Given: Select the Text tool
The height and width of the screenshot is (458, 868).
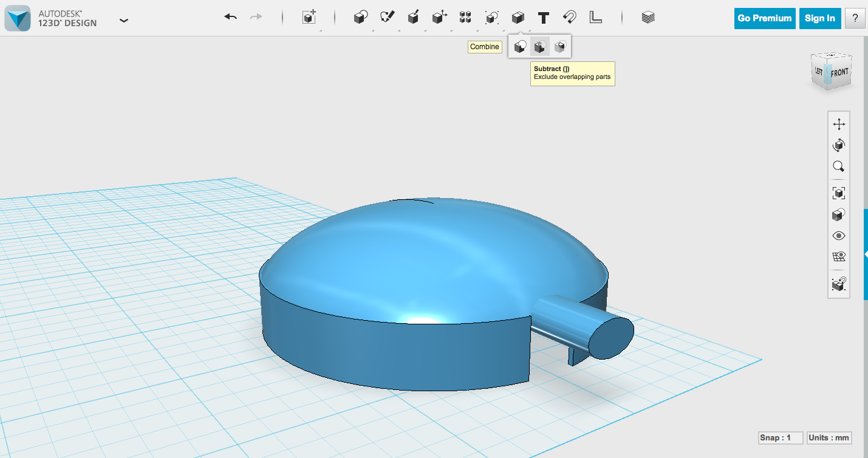Looking at the screenshot, I should [x=543, y=17].
